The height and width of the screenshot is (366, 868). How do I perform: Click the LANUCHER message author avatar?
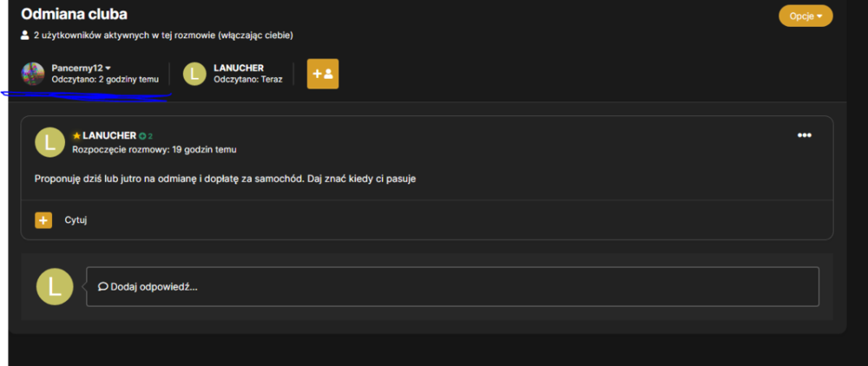click(x=49, y=142)
